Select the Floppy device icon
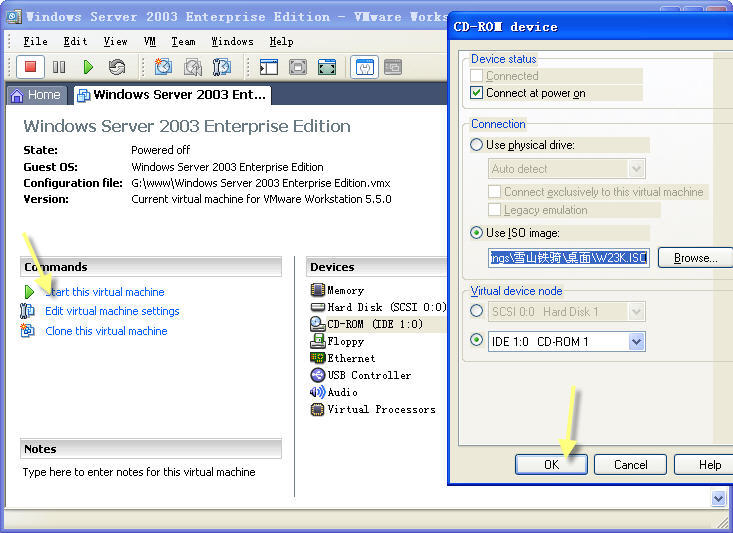This screenshot has height=533, width=733. click(x=317, y=341)
